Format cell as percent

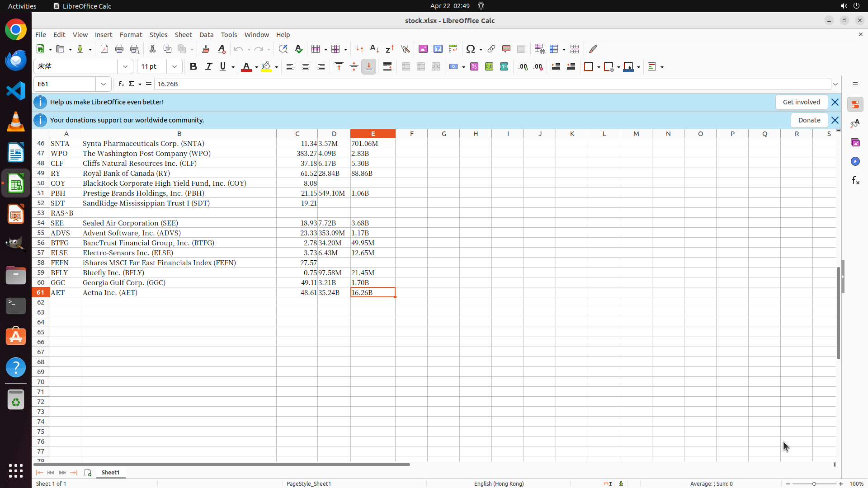click(474, 67)
